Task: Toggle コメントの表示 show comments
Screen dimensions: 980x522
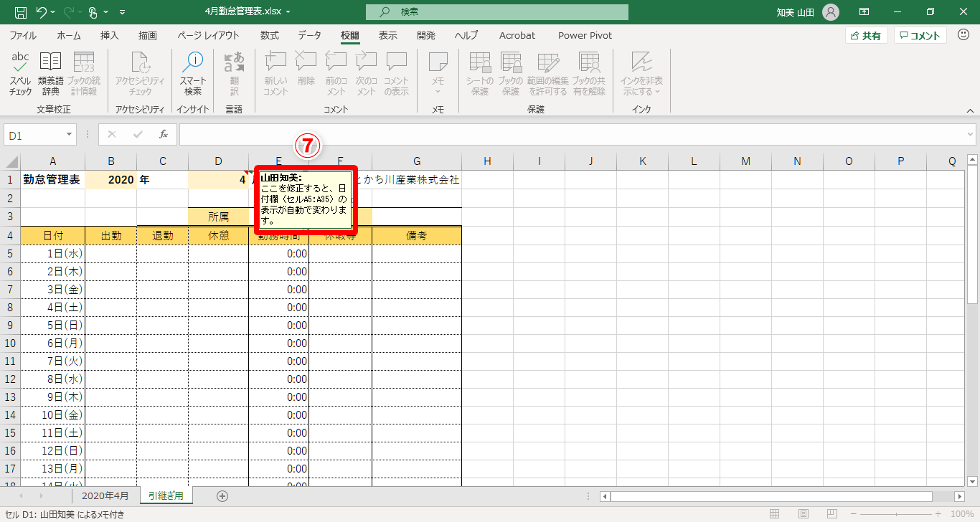Action: pyautogui.click(x=396, y=75)
